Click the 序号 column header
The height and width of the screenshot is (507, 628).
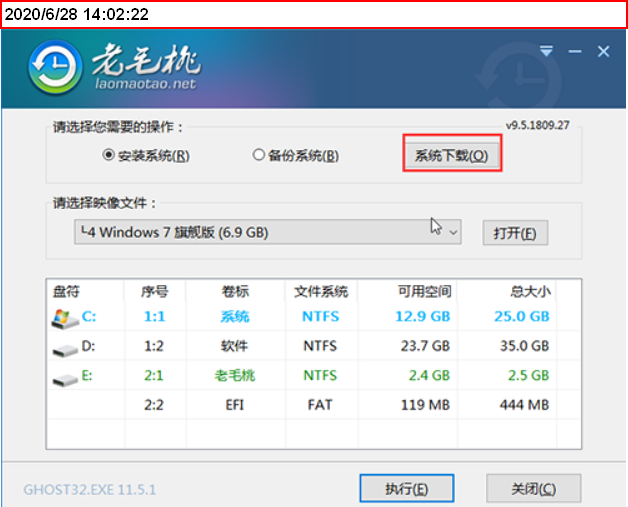155,291
